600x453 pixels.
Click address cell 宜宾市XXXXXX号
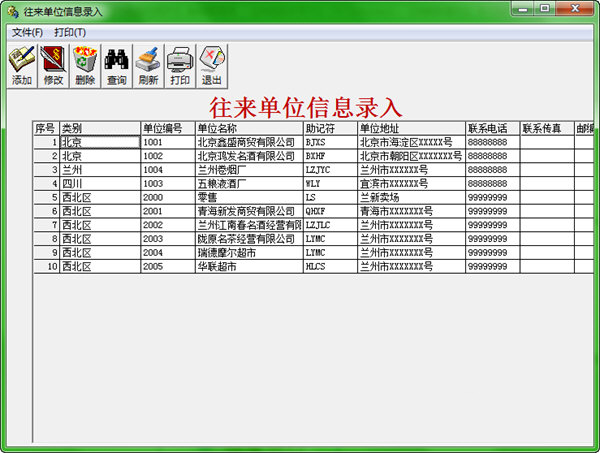click(411, 184)
